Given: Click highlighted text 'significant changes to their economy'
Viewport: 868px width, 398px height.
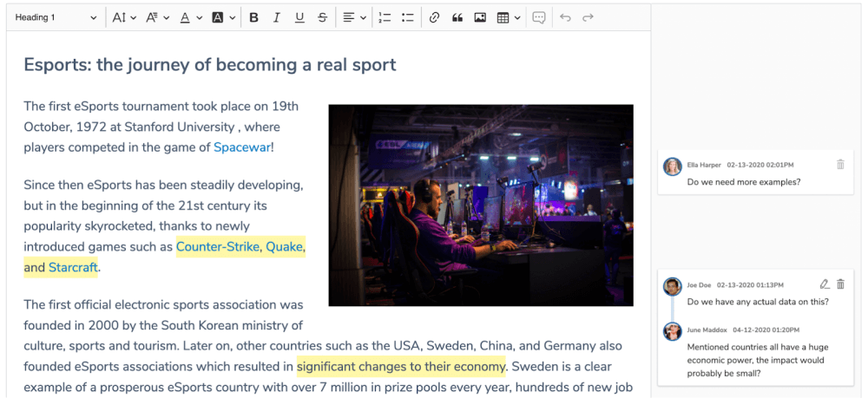Looking at the screenshot, I should [401, 367].
